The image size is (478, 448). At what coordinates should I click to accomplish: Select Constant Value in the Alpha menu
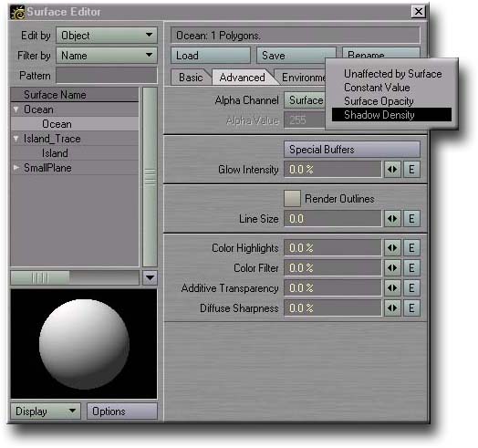[377, 88]
